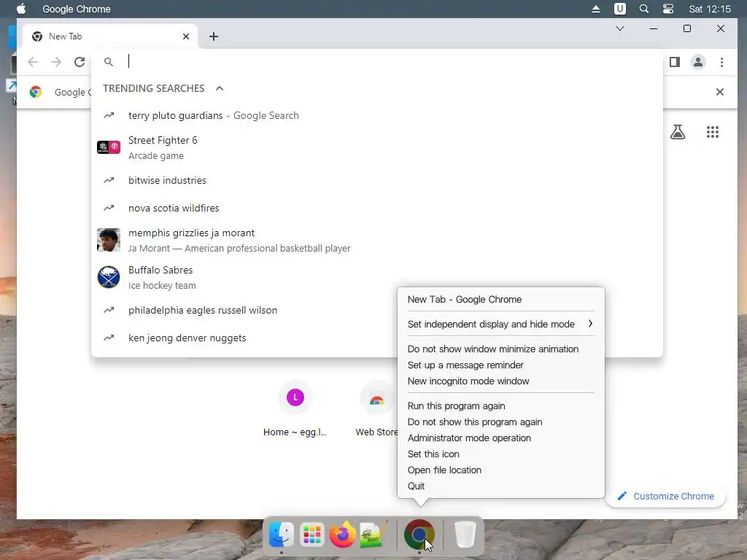Reload the page
This screenshot has height=560, width=747.
coord(80,62)
